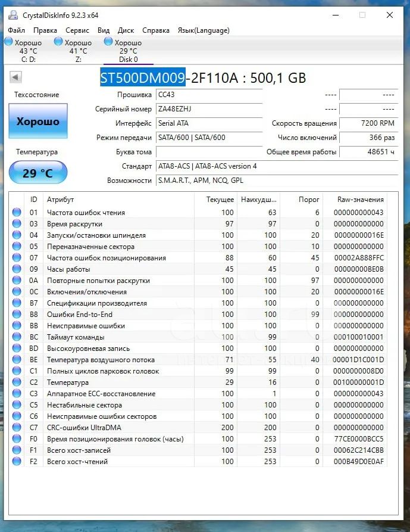Open the Справка menu
Screen dimensions: 410x532
point(156,30)
